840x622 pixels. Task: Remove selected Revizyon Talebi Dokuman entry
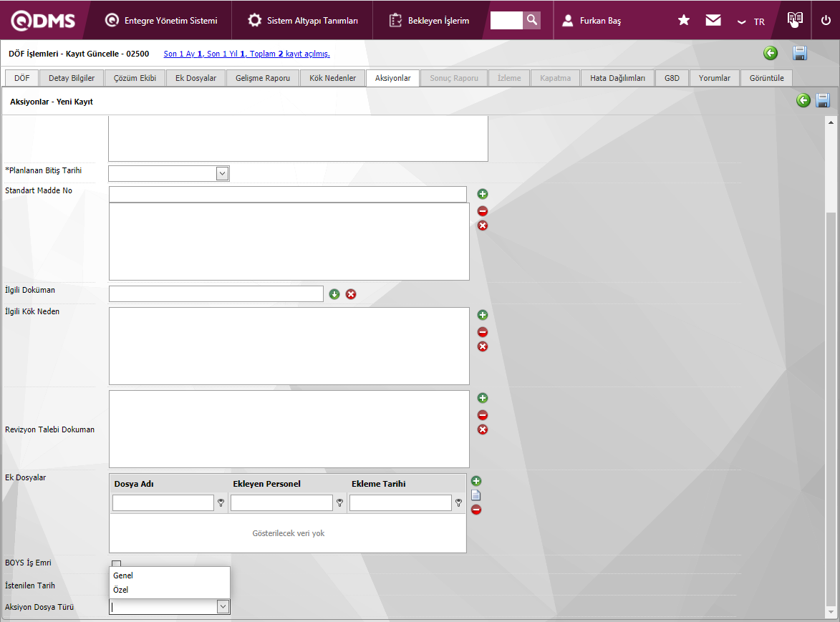point(483,415)
